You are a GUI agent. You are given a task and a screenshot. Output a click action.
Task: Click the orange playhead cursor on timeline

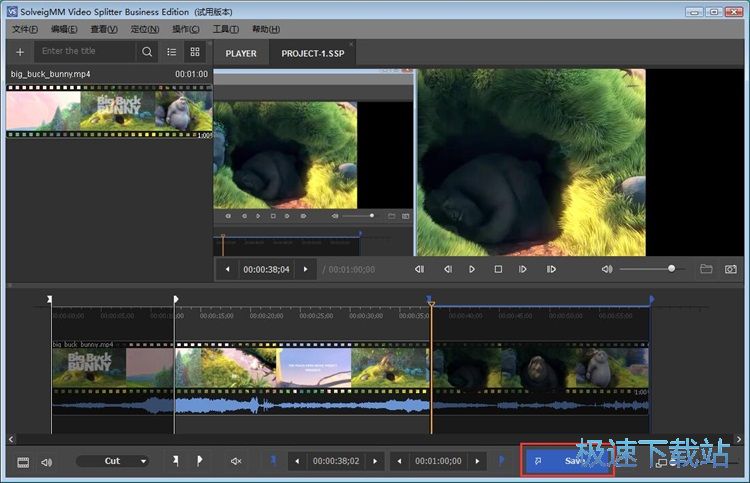(431, 304)
